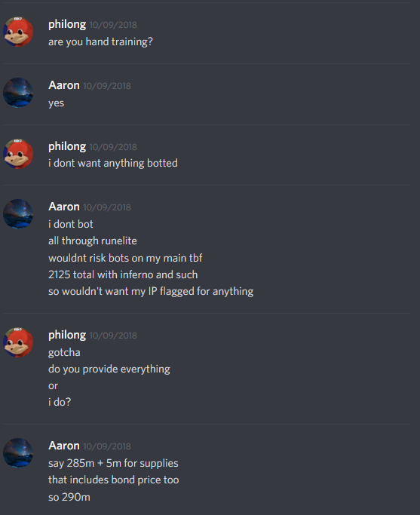The height and width of the screenshot is (515, 420).
Task: Click Aaron username above 'i dont bot'
Action: tap(64, 207)
